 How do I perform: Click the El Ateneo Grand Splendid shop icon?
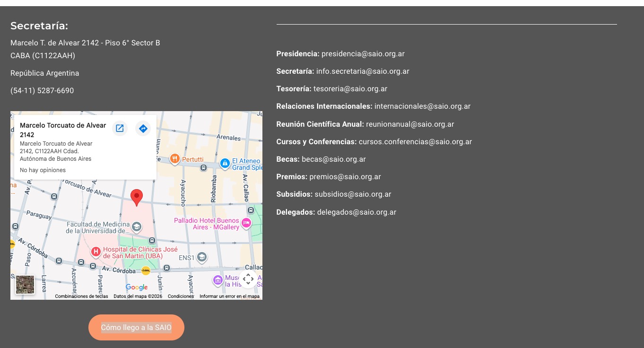[225, 164]
